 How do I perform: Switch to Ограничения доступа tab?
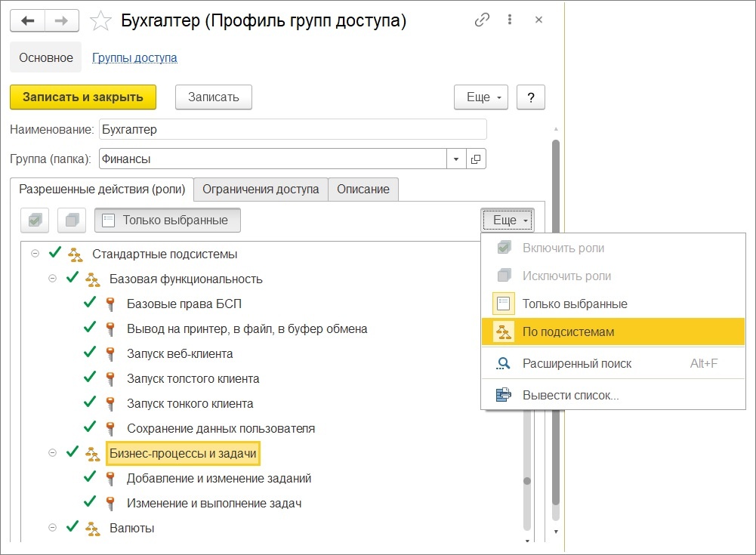[261, 190]
